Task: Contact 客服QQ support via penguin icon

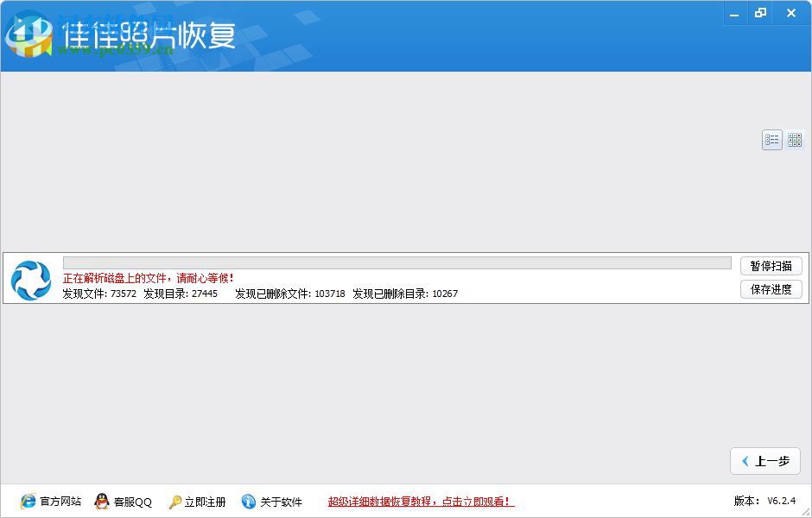Action: click(102, 502)
